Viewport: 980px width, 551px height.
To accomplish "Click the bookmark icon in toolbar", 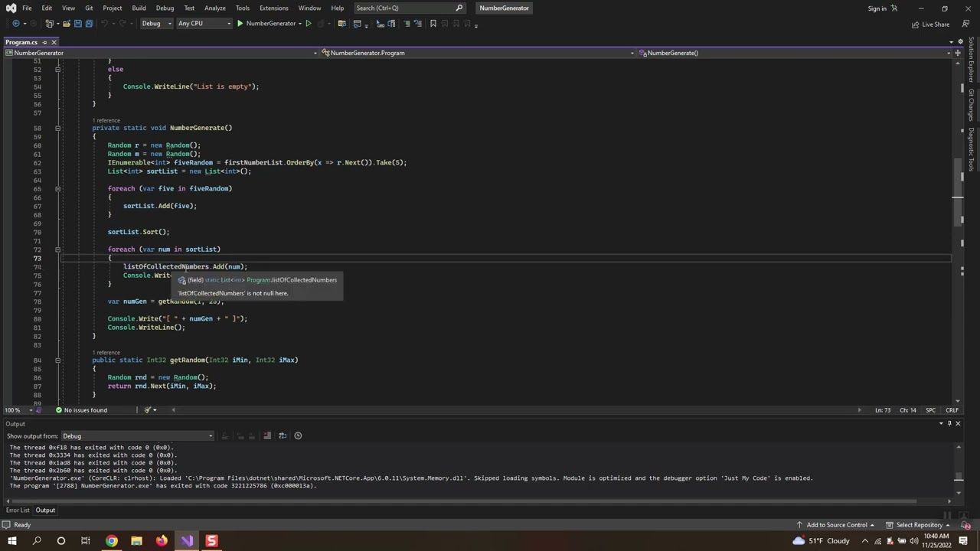I will (x=433, y=24).
